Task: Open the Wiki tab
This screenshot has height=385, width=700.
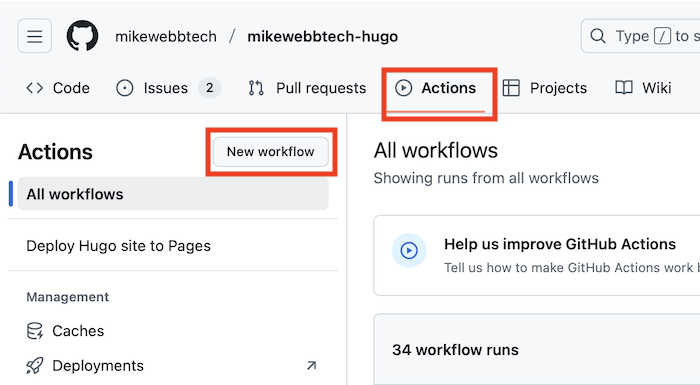Action: pyautogui.click(x=643, y=88)
